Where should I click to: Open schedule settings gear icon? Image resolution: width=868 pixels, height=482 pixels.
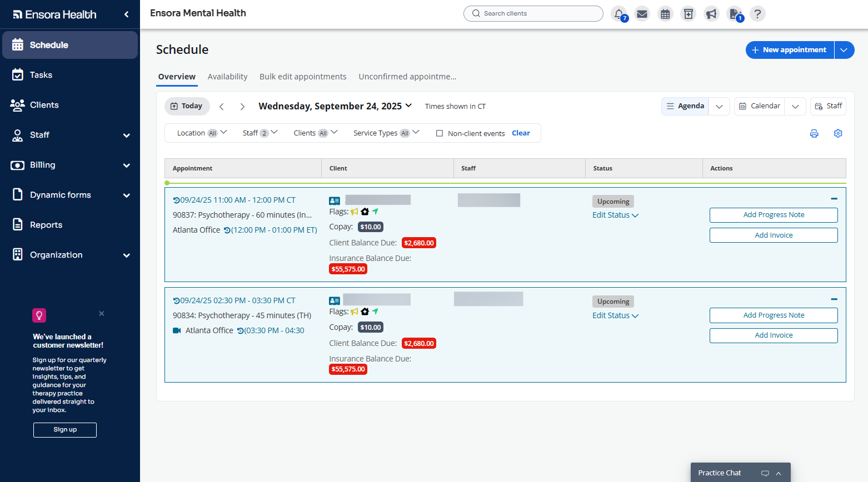(x=838, y=133)
